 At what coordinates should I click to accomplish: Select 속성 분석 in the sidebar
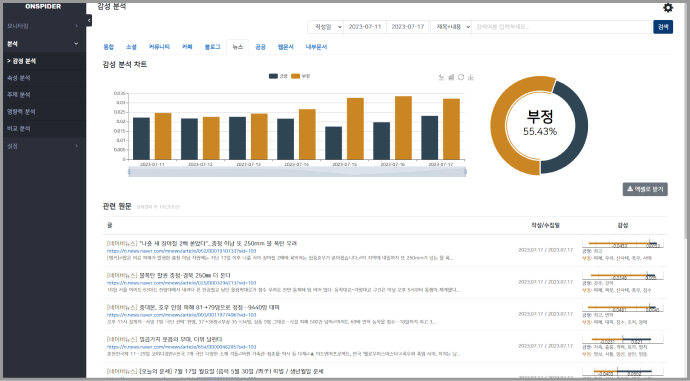point(43,78)
